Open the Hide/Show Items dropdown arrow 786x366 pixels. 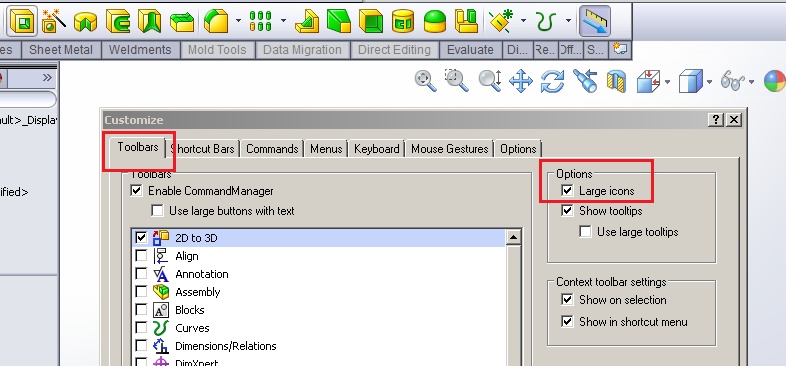point(751,82)
